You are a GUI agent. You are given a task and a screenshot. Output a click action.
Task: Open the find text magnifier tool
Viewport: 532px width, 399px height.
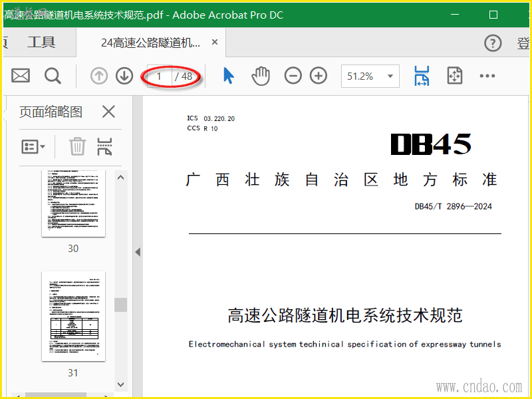coord(53,76)
